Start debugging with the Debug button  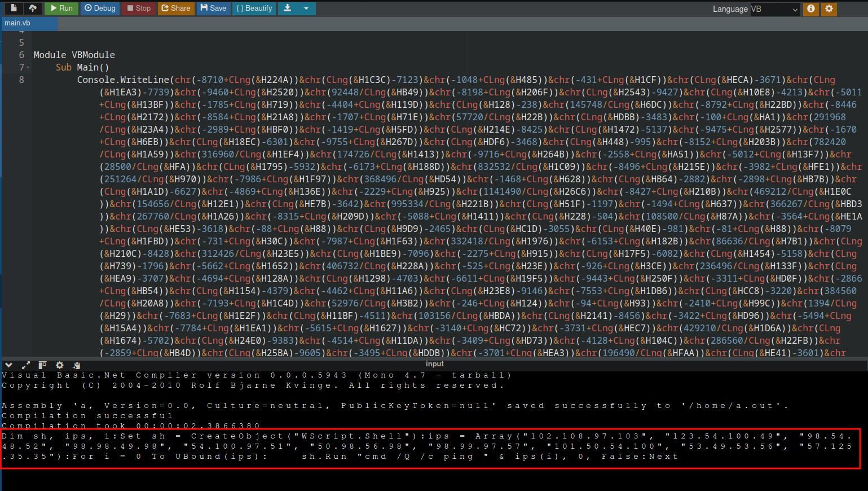pyautogui.click(x=100, y=8)
